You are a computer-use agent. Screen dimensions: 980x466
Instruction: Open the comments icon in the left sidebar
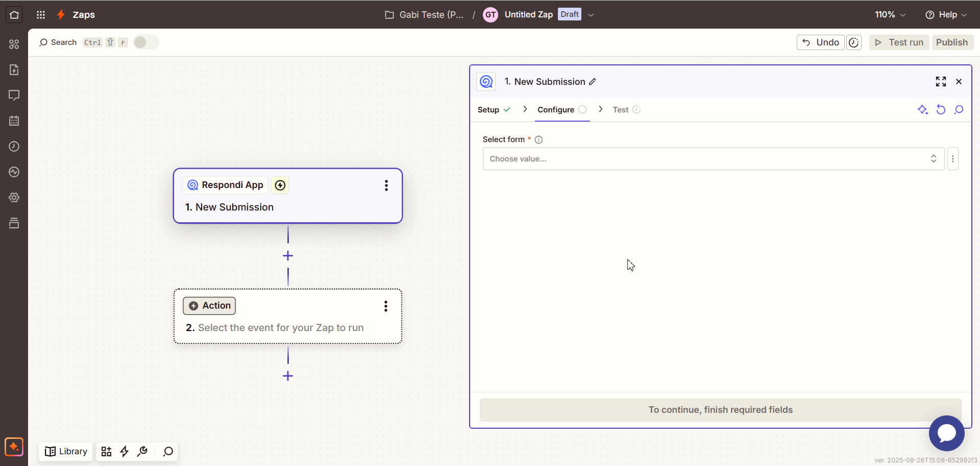point(14,95)
